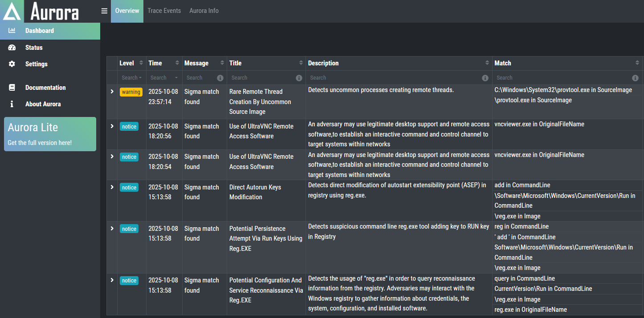The image size is (644, 318).
Task: Switch to the Trace Events tab
Action: (164, 11)
